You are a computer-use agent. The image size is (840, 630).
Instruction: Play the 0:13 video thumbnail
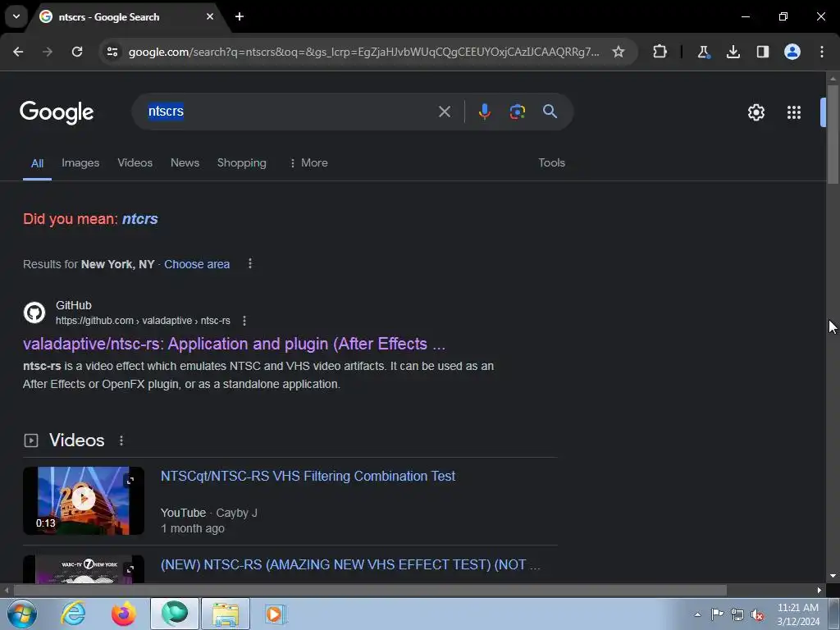click(x=84, y=500)
